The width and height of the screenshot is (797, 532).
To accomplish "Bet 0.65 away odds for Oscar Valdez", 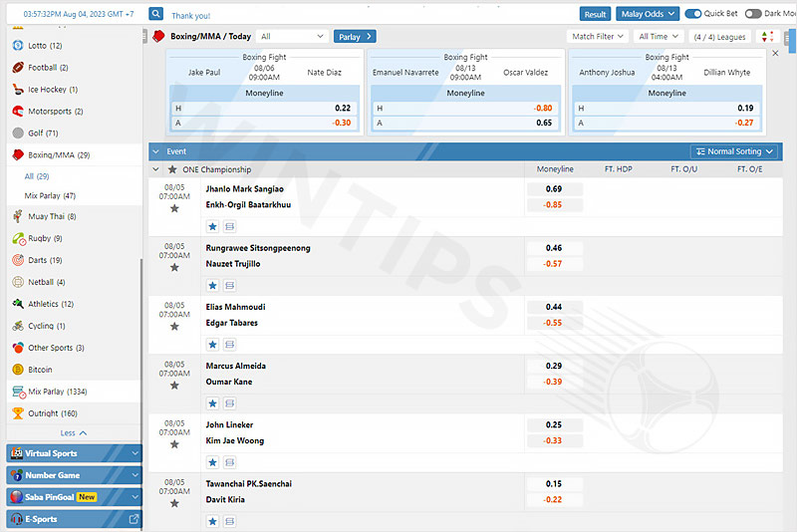I will [465, 123].
